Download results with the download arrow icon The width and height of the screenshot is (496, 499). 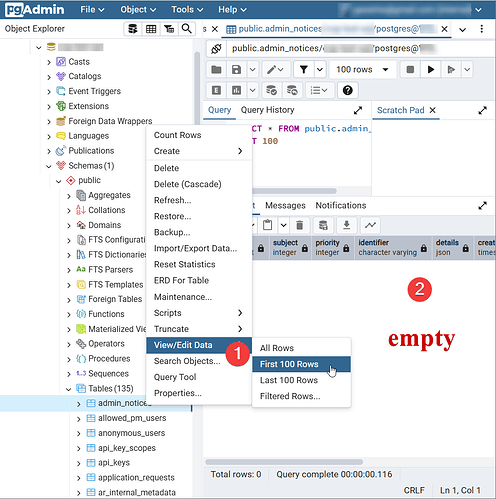[x=347, y=225]
